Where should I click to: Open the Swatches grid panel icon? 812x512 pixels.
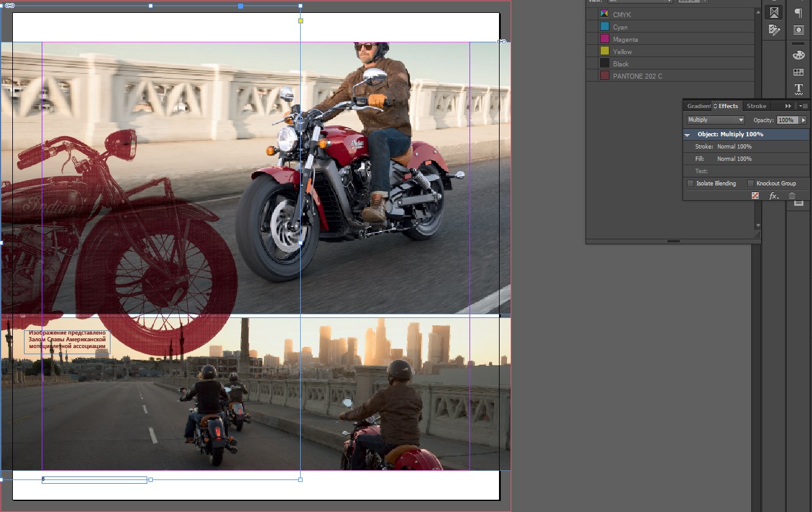point(798,72)
